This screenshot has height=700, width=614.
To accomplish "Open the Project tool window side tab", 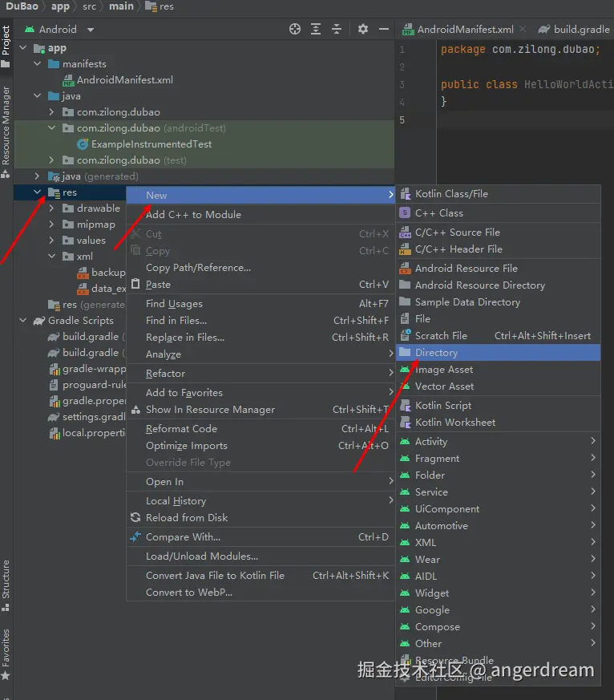I will (6, 46).
